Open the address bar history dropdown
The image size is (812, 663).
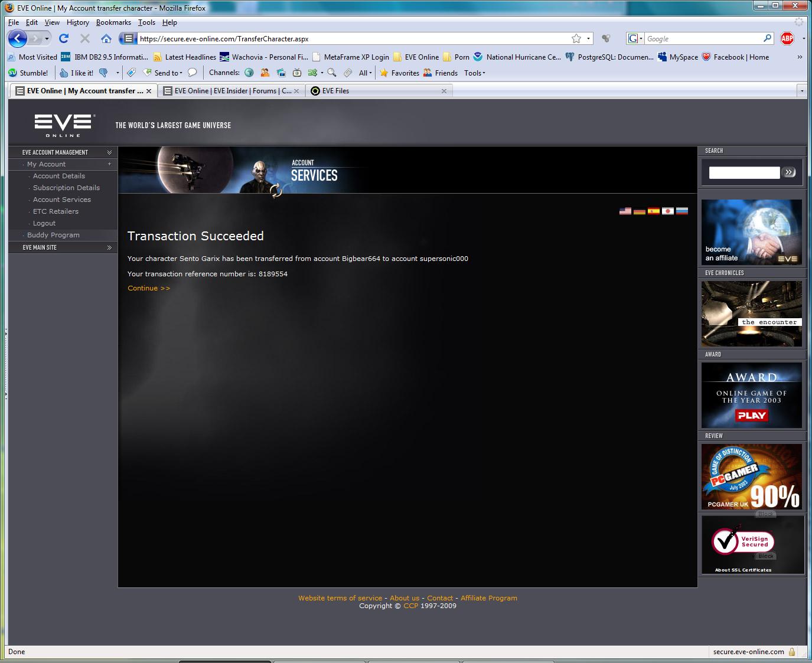(x=588, y=39)
